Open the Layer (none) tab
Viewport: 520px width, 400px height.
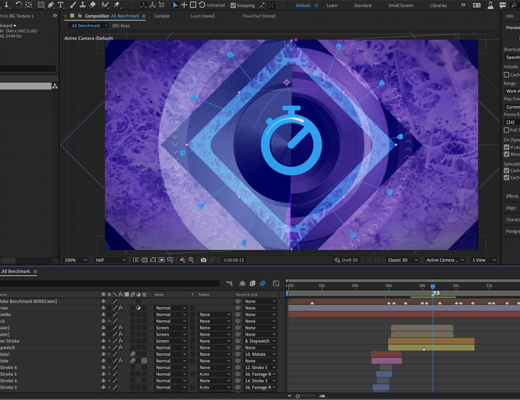click(x=203, y=16)
